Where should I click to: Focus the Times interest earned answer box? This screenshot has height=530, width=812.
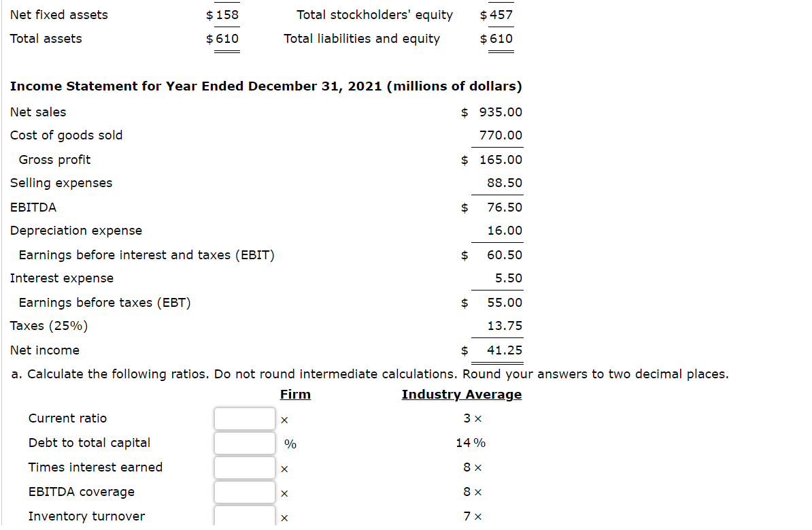244,467
